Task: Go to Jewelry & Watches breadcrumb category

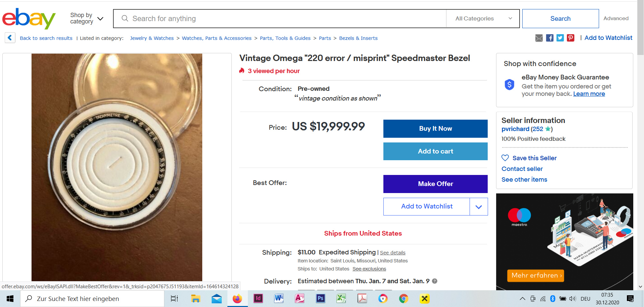Action: [152, 38]
